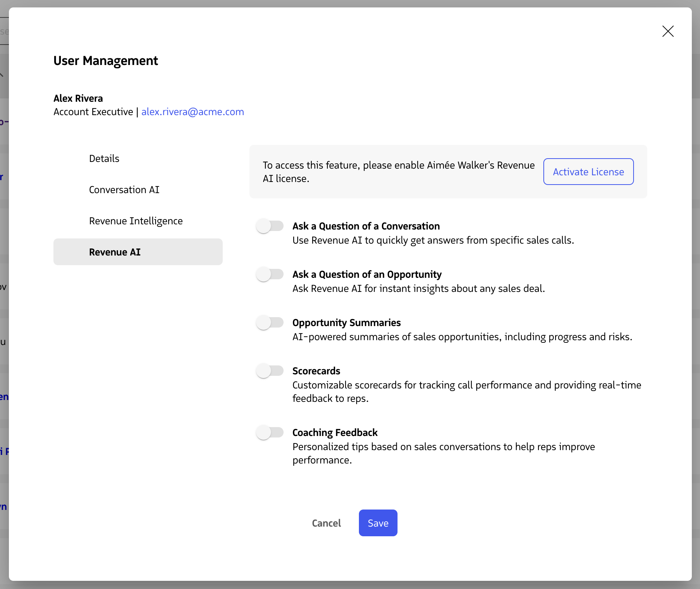Click the Revenue AI license notice text

[x=398, y=172]
